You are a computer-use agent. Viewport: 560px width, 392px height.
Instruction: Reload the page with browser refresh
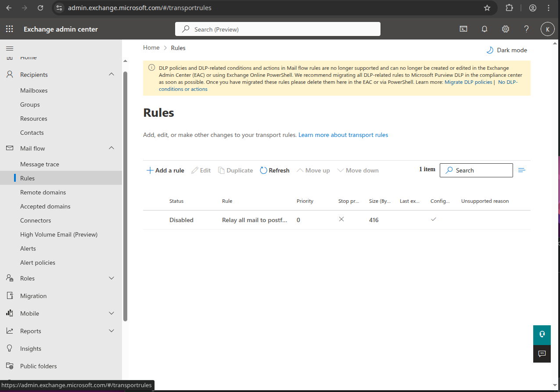40,8
